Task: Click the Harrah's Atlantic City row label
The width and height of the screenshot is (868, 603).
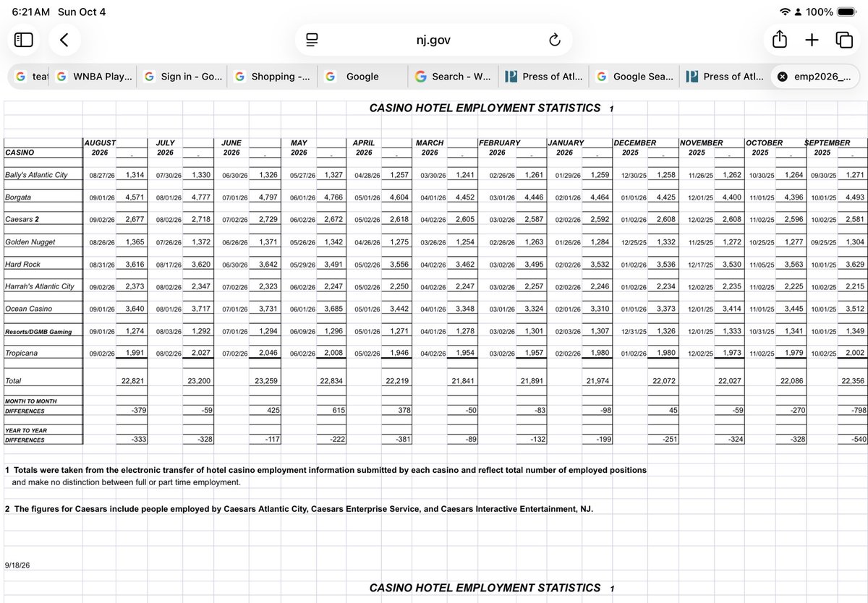Action: click(x=40, y=286)
